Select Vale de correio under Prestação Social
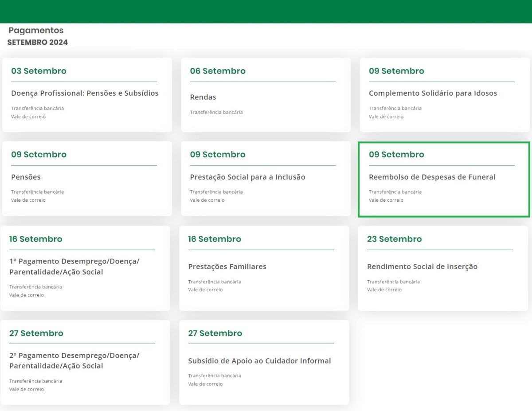 pyautogui.click(x=207, y=200)
